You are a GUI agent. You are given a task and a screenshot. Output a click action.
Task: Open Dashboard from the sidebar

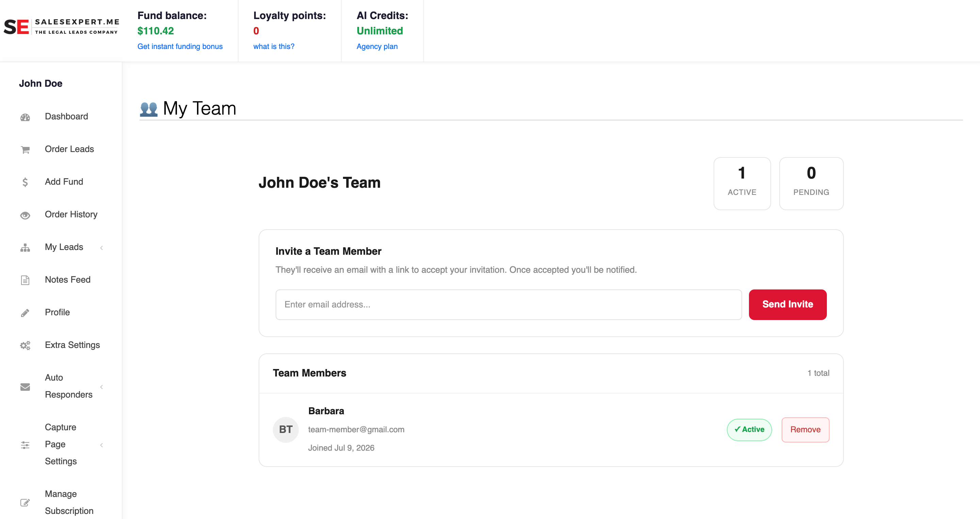(67, 116)
